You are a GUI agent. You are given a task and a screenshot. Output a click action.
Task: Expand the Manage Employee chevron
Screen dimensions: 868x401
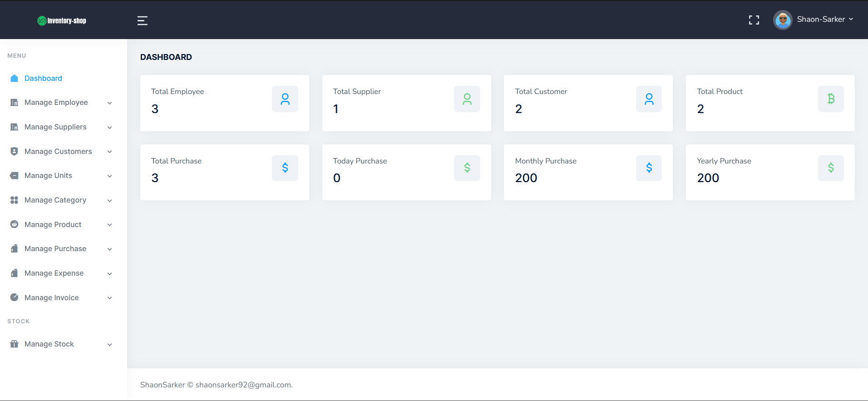(x=109, y=103)
